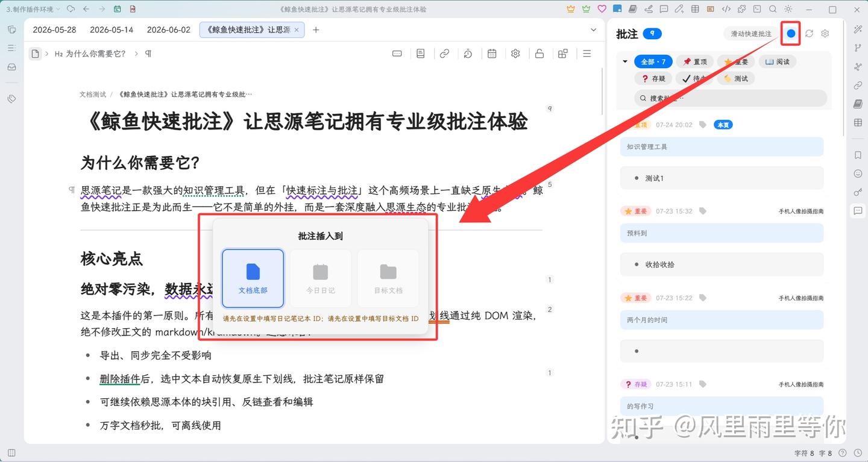Screen dimensions: 868x462
Task: Switch to the 2026-05-14 tab
Action: click(112, 30)
